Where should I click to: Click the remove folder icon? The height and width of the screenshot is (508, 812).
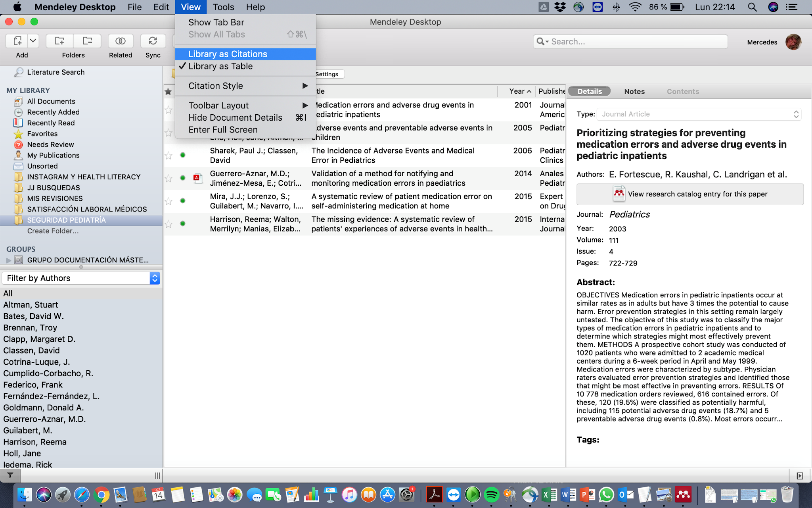(x=87, y=41)
